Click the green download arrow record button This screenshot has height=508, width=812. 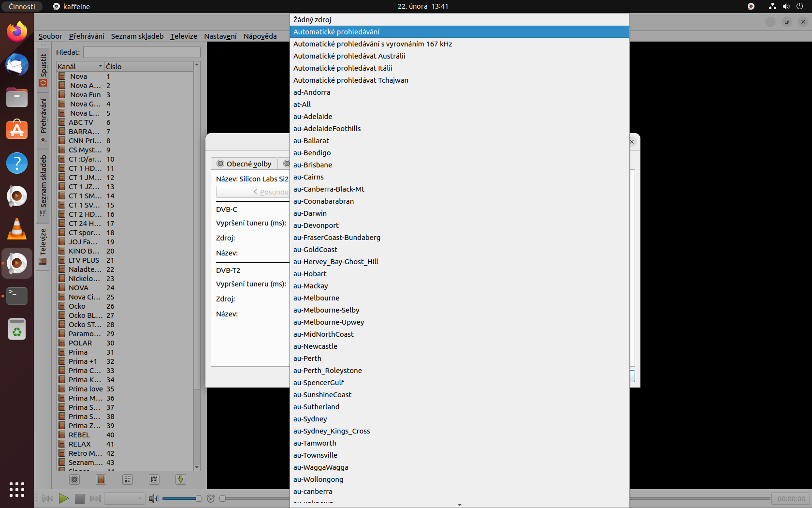tap(180, 479)
